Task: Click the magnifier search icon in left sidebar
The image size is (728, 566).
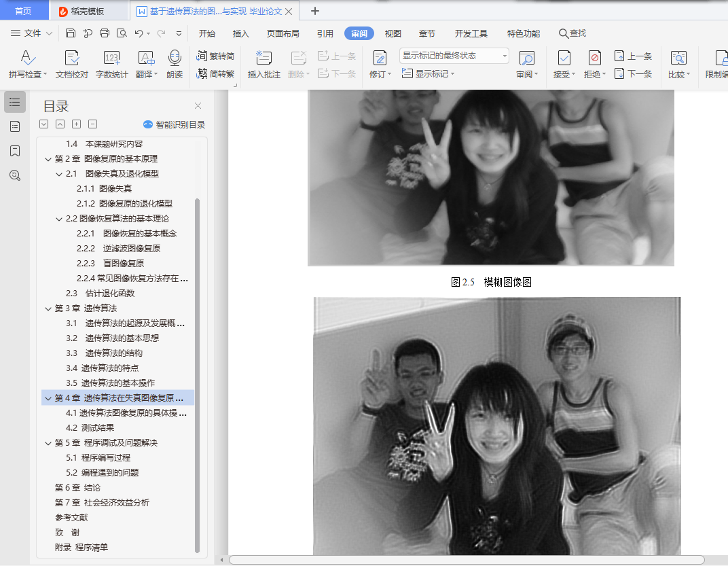Action: 15,175
